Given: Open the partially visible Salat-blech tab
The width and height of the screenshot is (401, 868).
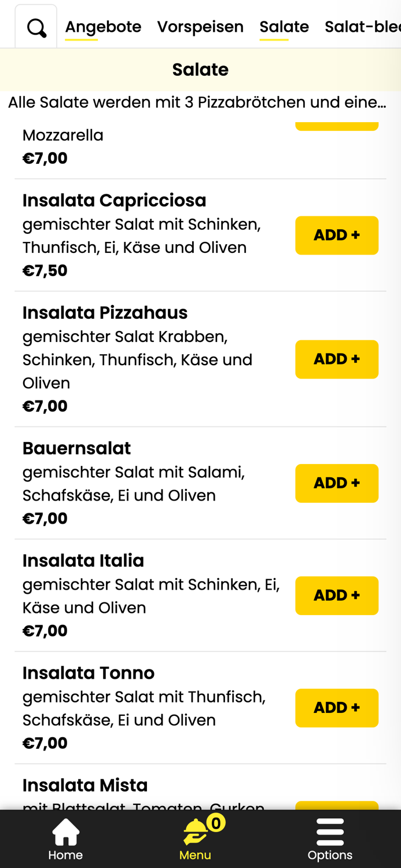Looking at the screenshot, I should click(362, 27).
